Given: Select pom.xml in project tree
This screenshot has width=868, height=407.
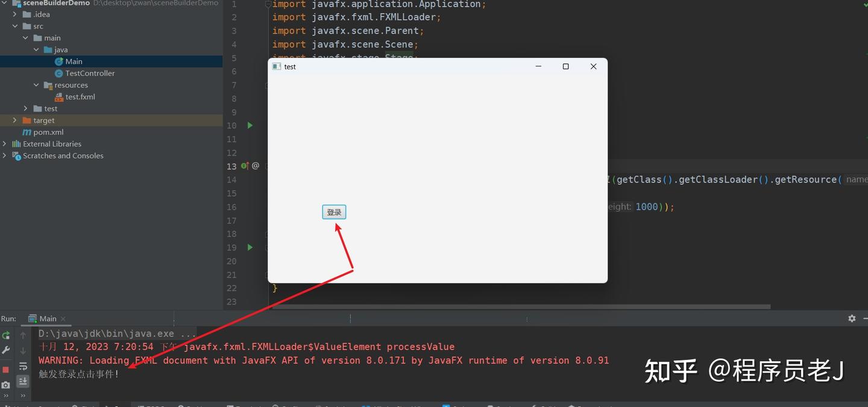Looking at the screenshot, I should (112, 132).
